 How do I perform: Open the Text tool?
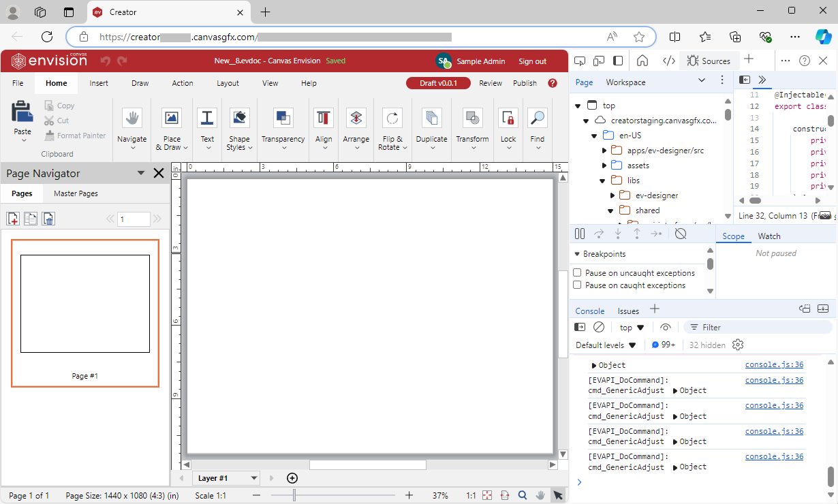207,119
